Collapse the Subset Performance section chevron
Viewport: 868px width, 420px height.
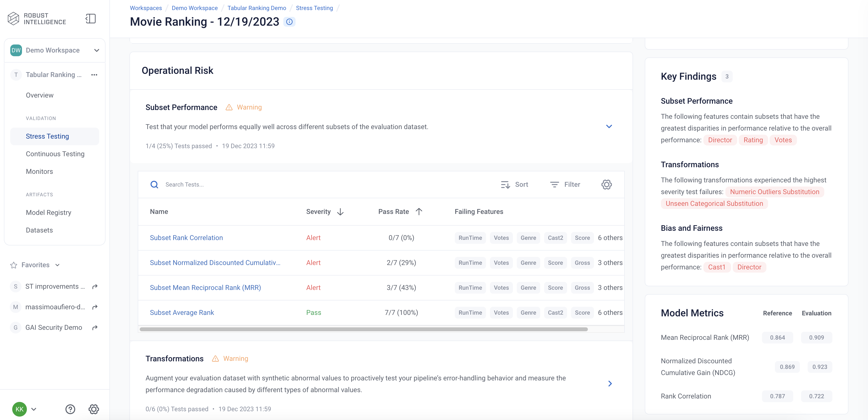609,126
